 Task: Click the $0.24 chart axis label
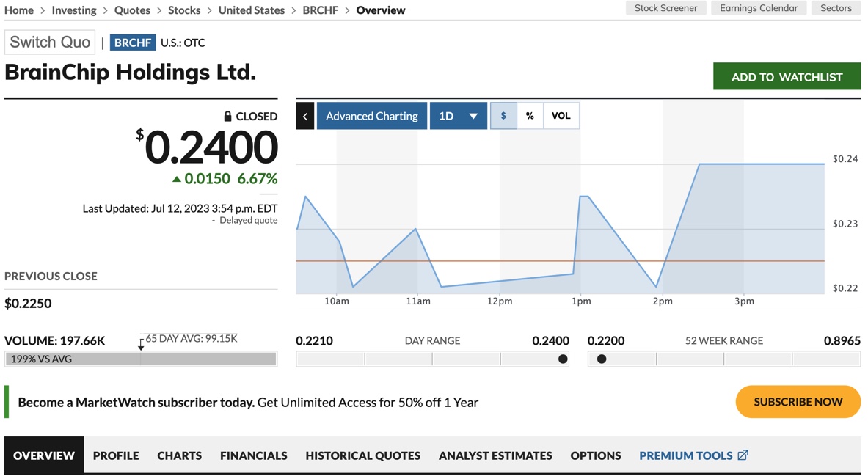click(845, 159)
